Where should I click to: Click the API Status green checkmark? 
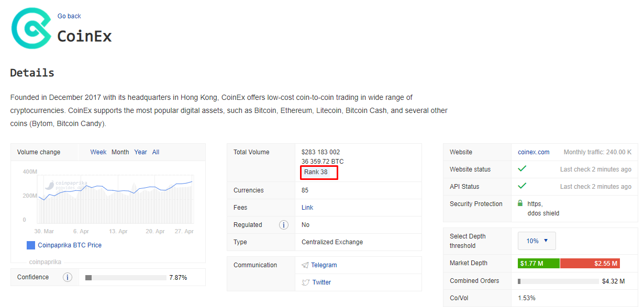522,186
